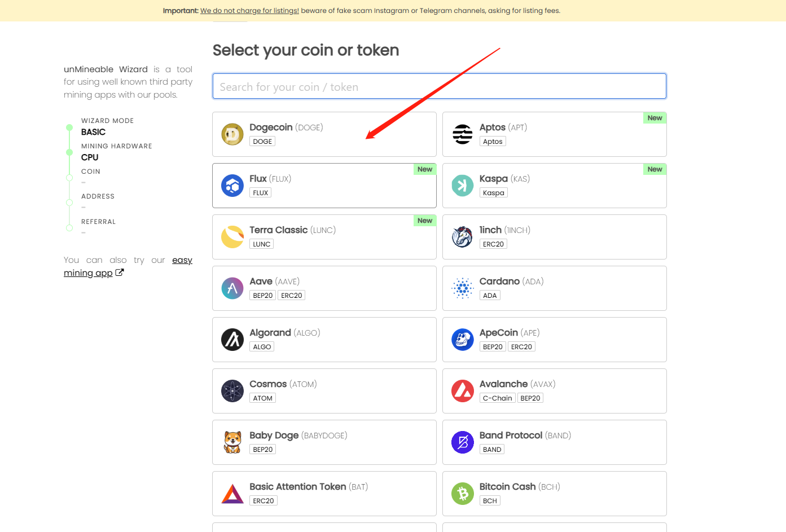Click the LUNC network tag
This screenshot has width=786, height=532.
(x=262, y=244)
